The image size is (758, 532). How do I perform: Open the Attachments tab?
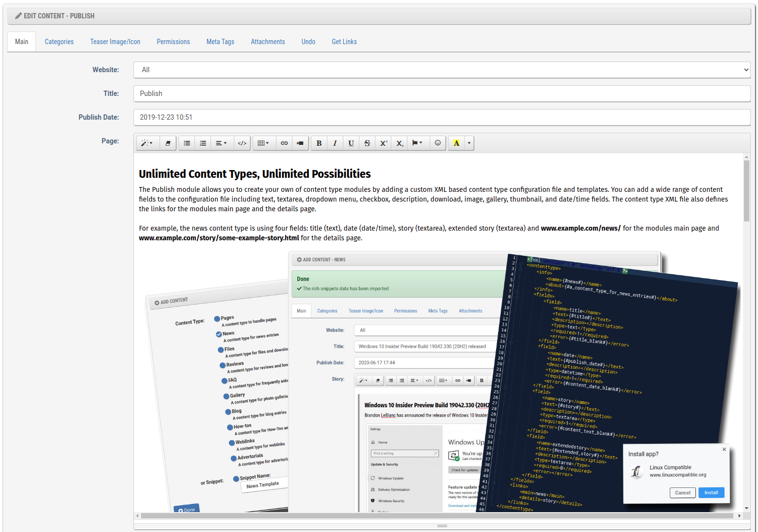coord(268,42)
